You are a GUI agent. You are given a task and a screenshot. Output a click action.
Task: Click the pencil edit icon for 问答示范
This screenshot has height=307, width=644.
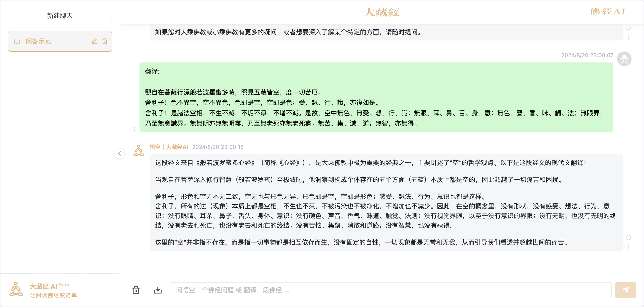[94, 41]
